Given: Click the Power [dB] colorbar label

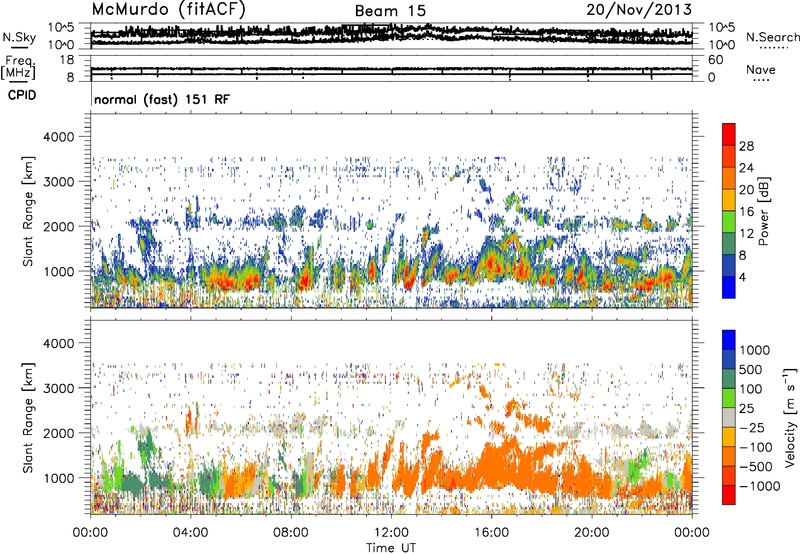Looking at the screenshot, I should [x=763, y=211].
